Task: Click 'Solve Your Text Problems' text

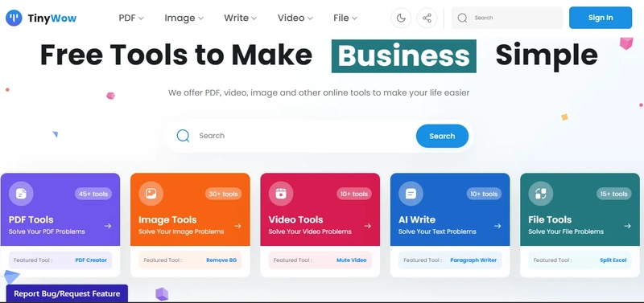Action: point(437,231)
